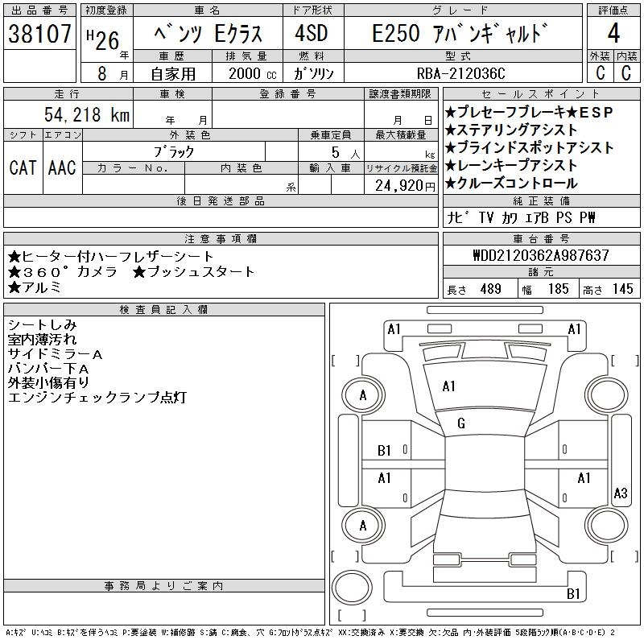Image resolution: width=644 pixels, height=644 pixels.
Task: Select "★ヒーター付ハーフレザーシート" note
Action: pyautogui.click(x=110, y=257)
